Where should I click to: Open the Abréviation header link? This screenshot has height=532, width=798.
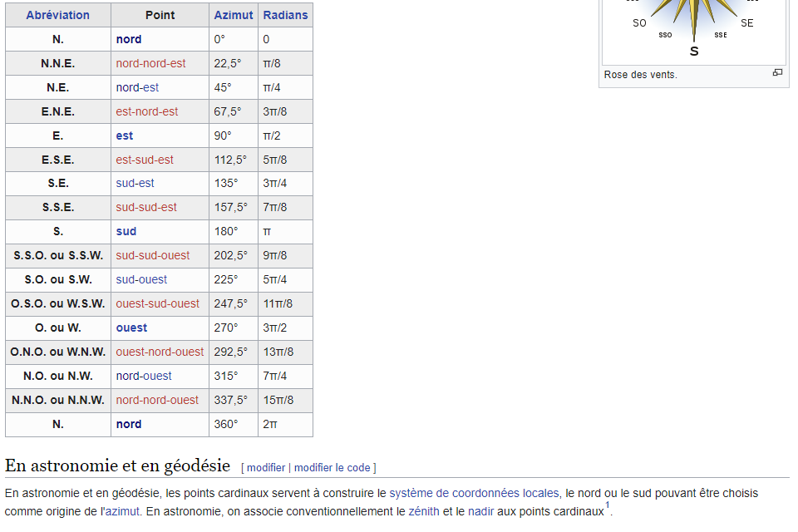pyautogui.click(x=58, y=15)
